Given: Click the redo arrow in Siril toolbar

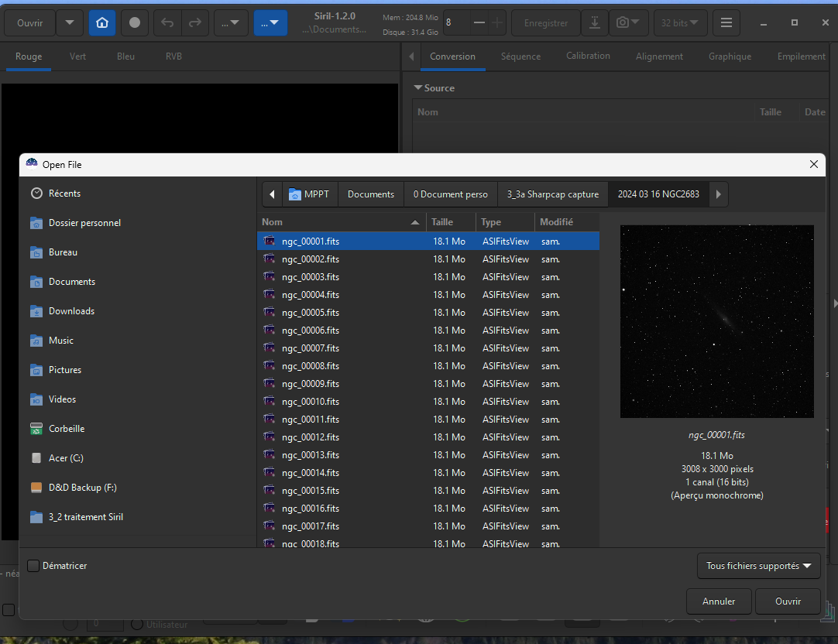Looking at the screenshot, I should [x=195, y=23].
